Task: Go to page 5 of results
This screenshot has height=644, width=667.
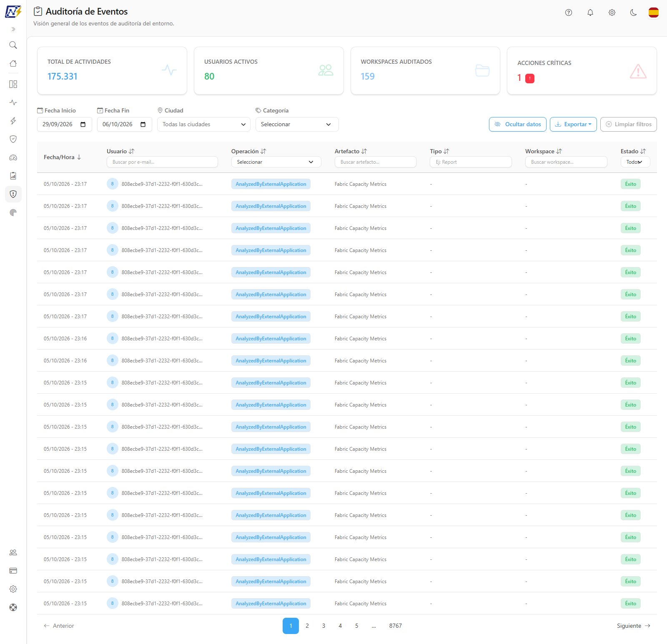Action: pyautogui.click(x=357, y=626)
